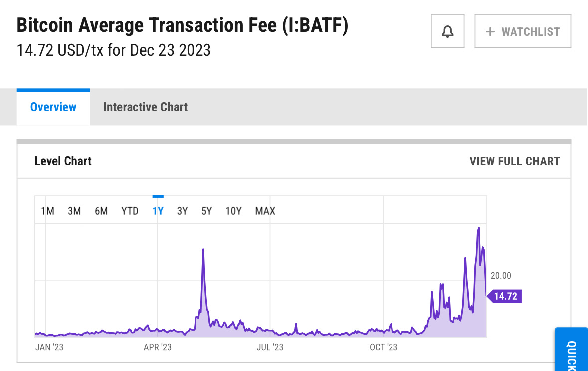This screenshot has height=371, width=588.
Task: Click the Level Chart title
Action: [63, 161]
